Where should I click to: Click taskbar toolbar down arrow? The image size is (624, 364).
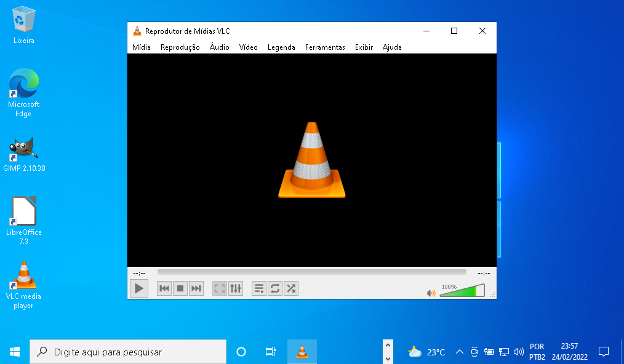click(x=388, y=359)
